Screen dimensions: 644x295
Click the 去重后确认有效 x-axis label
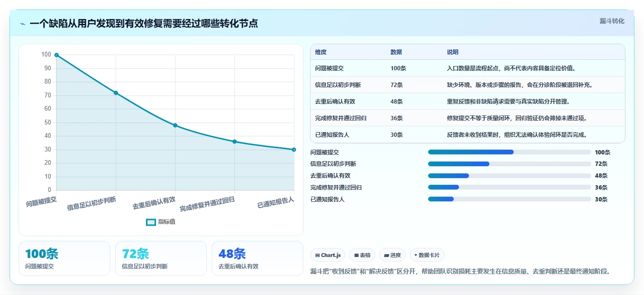pos(154,203)
